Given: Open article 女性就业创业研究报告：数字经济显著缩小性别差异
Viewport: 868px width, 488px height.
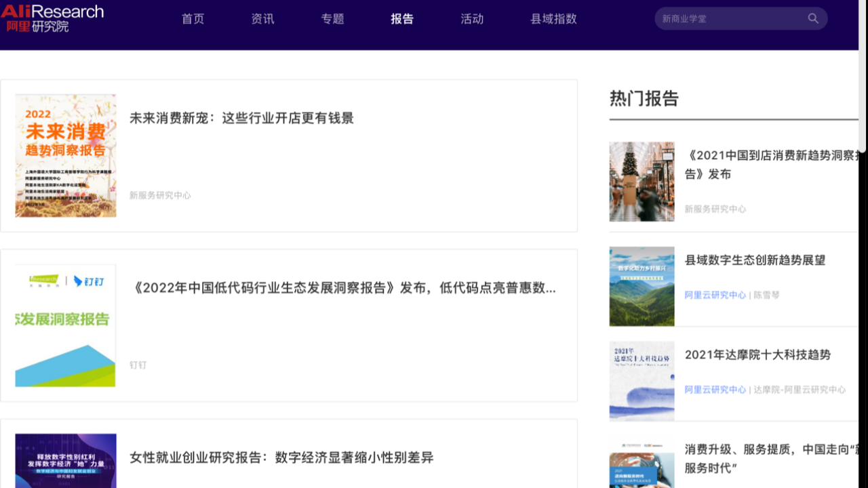Looking at the screenshot, I should point(281,457).
